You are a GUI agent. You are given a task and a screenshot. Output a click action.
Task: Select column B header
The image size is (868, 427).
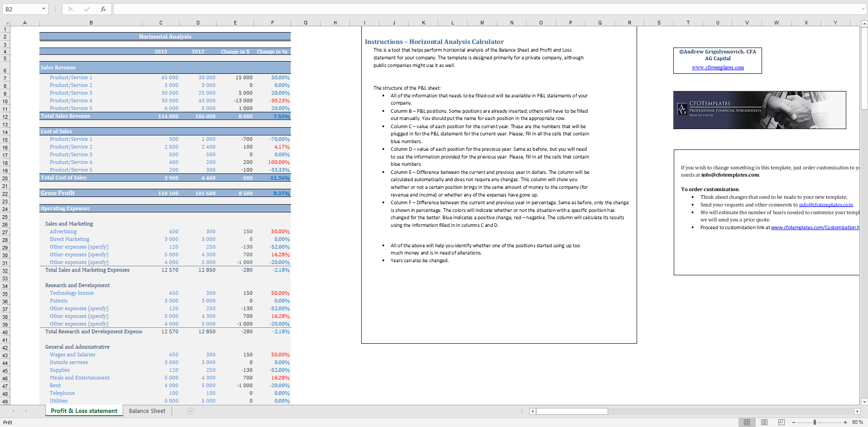click(91, 23)
